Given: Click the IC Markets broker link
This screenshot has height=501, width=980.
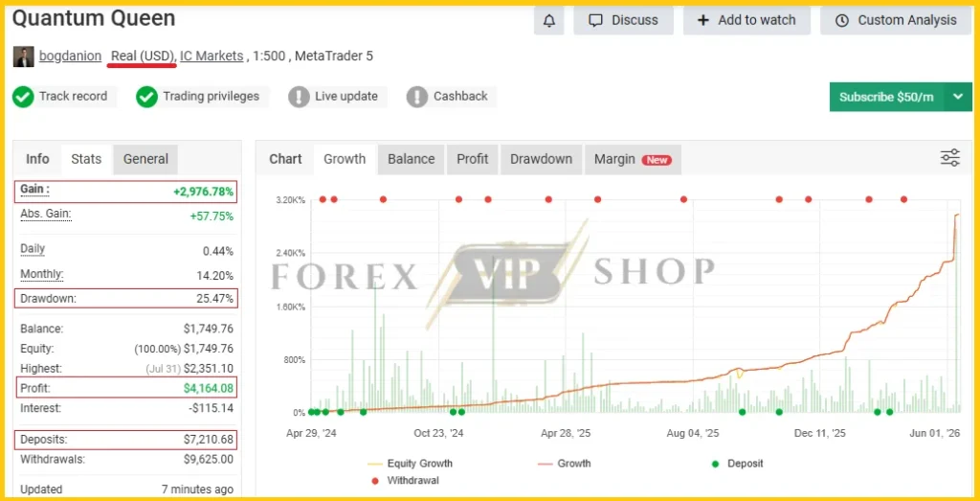Looking at the screenshot, I should (212, 56).
